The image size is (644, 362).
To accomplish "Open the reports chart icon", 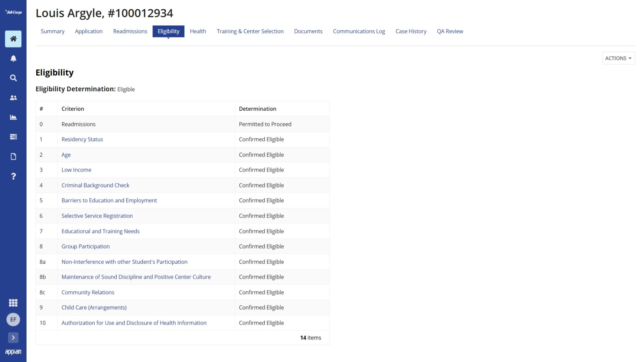I will [x=13, y=117].
